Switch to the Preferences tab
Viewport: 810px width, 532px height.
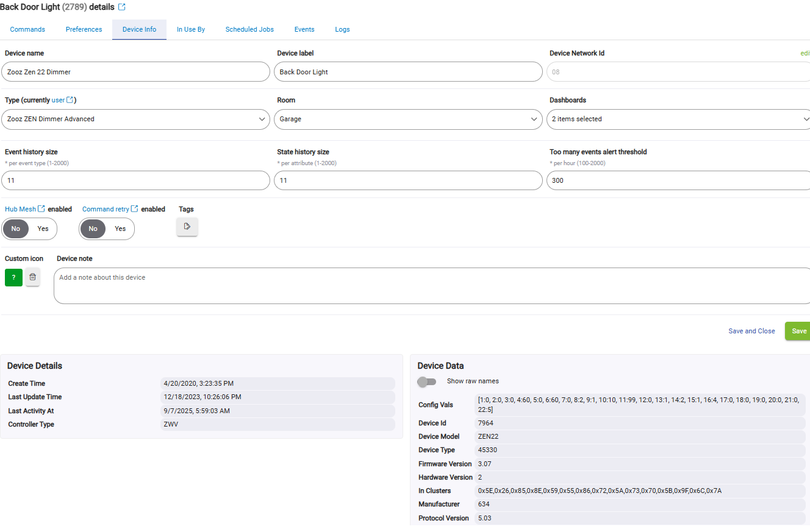point(84,29)
